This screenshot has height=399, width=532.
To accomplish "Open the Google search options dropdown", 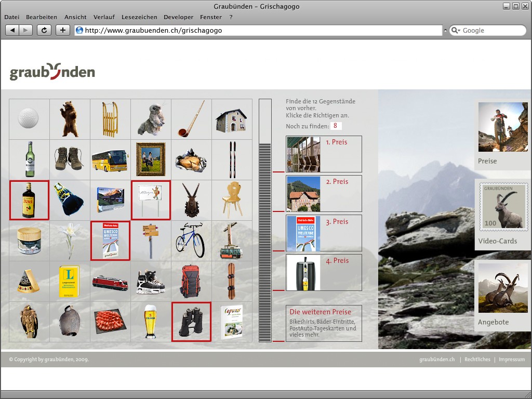I will (456, 30).
